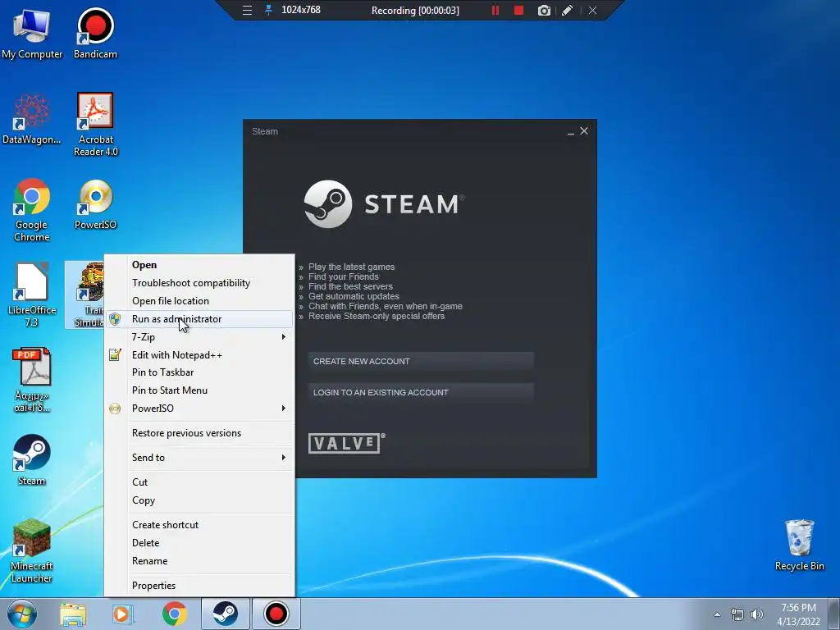Image resolution: width=840 pixels, height=630 pixels.
Task: Open Windows Explorer from the taskbar
Action: click(x=73, y=614)
